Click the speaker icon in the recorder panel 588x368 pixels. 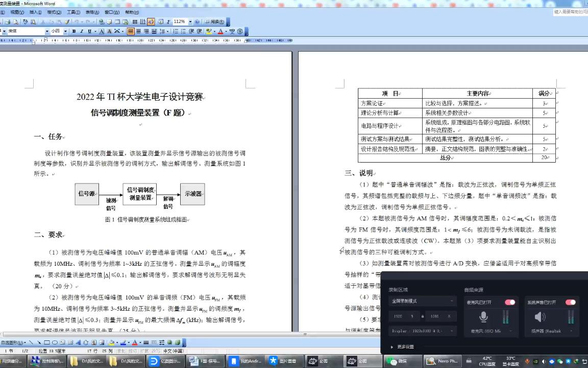coord(539,317)
